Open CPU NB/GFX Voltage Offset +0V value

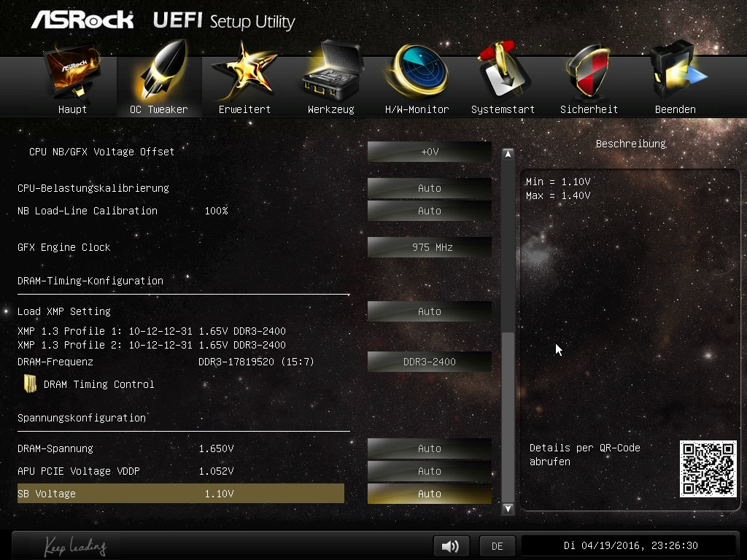point(429,152)
